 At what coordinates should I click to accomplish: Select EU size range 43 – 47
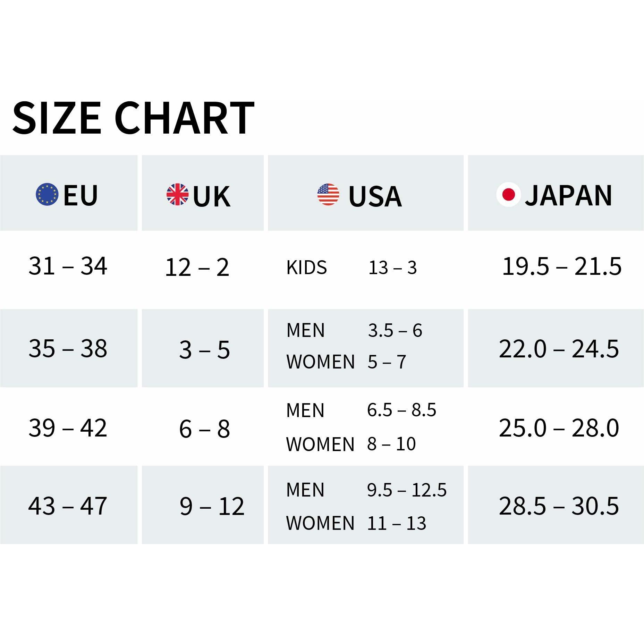(68, 506)
